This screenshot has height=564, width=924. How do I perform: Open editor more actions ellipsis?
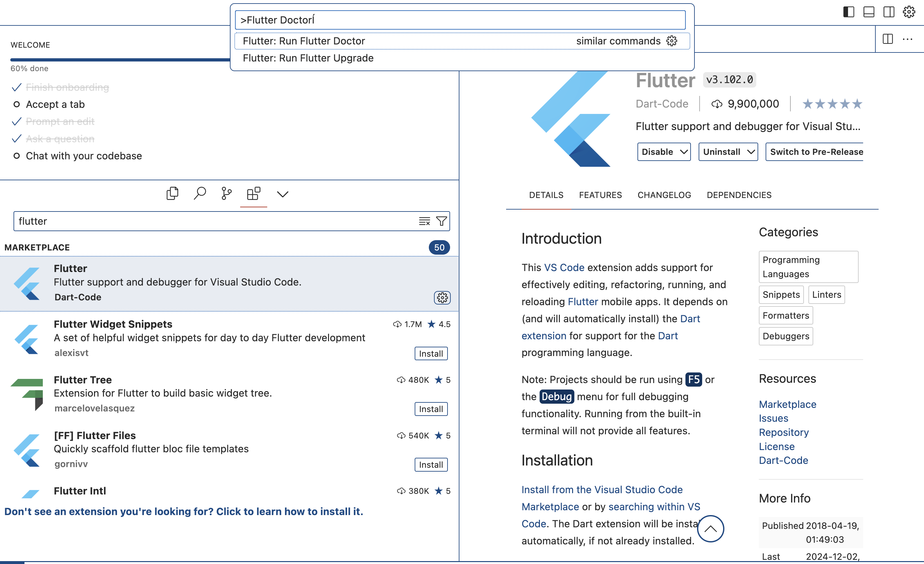coord(908,39)
